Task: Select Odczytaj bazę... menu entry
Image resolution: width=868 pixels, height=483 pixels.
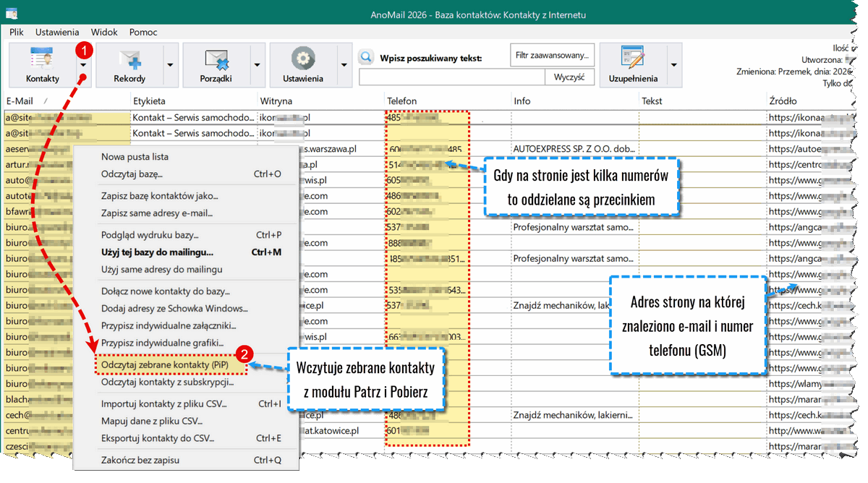Action: [x=187, y=174]
